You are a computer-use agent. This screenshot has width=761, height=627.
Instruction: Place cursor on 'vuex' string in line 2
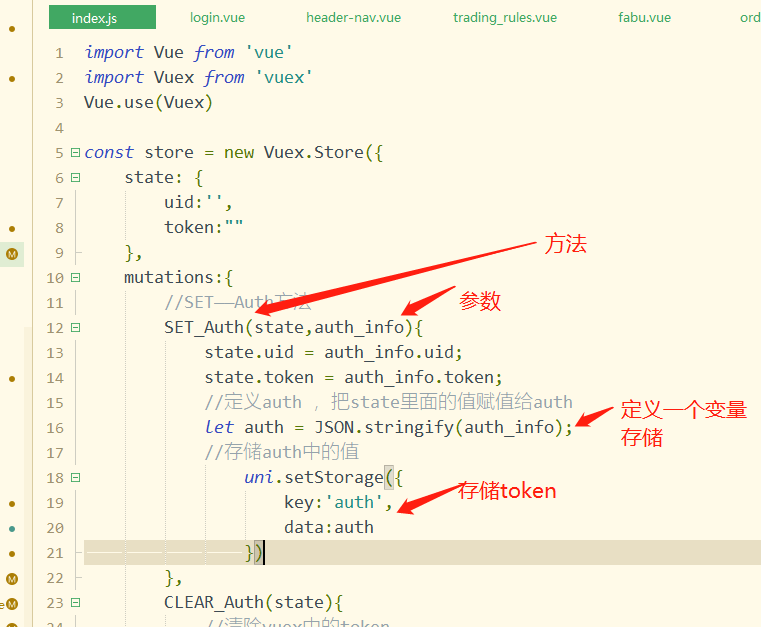(x=284, y=78)
